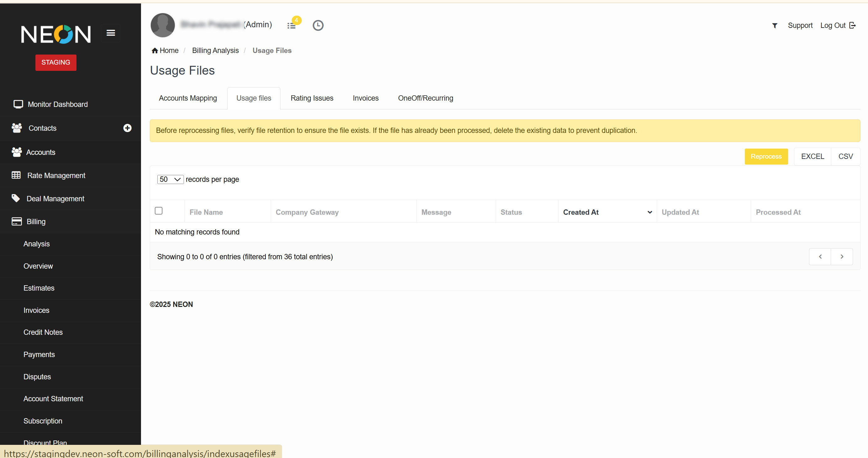Open Credit Notes in the sidebar
868x458 pixels.
[43, 332]
